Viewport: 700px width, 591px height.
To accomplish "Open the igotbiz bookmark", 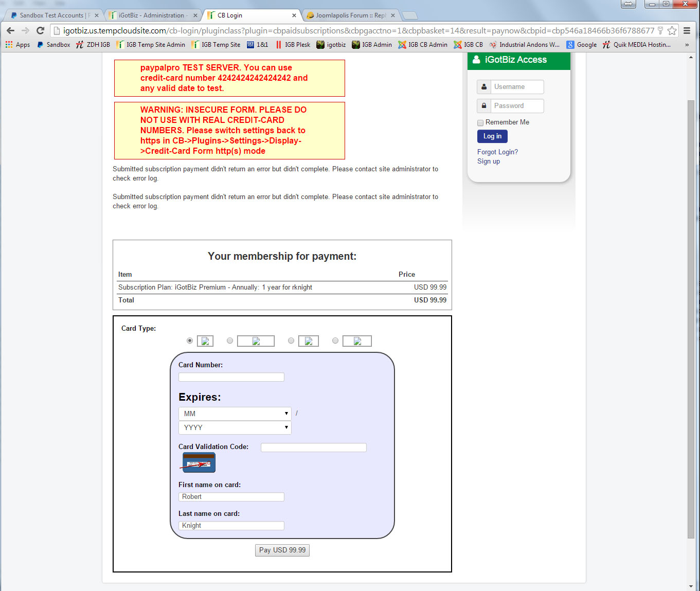I will pyautogui.click(x=331, y=45).
